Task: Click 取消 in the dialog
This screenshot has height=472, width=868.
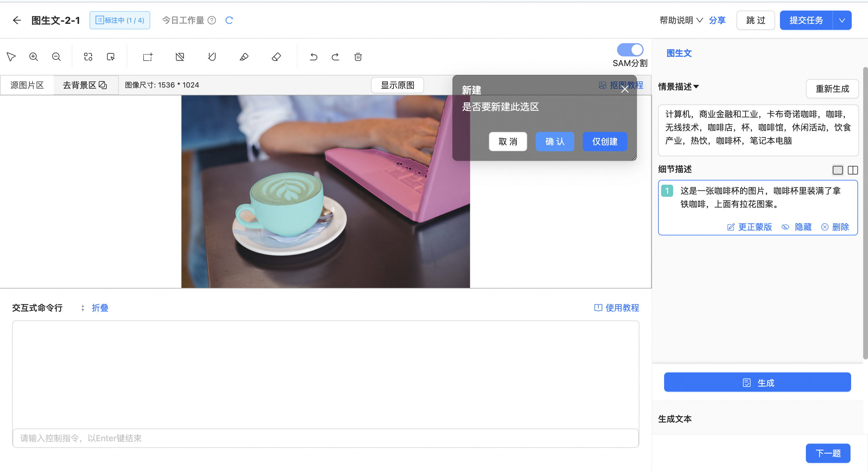Action: click(508, 141)
